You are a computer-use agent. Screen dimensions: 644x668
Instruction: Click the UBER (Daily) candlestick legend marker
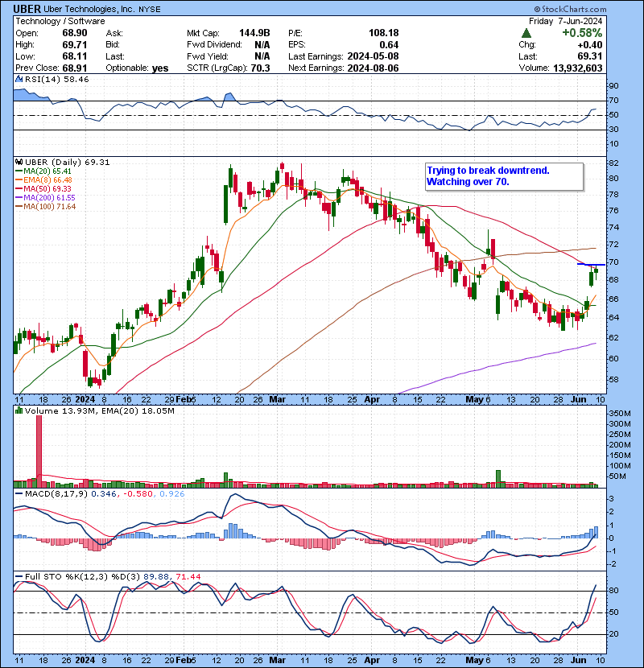point(19,162)
